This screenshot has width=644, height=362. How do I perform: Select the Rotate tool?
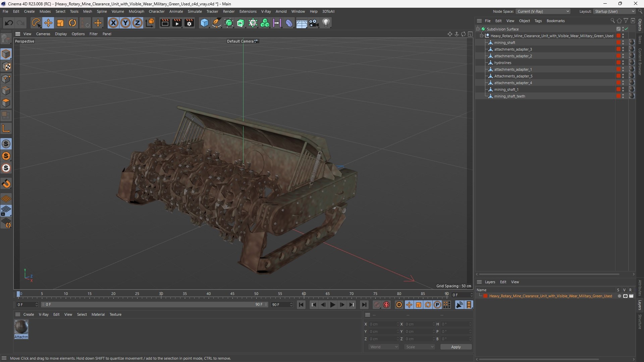point(72,23)
